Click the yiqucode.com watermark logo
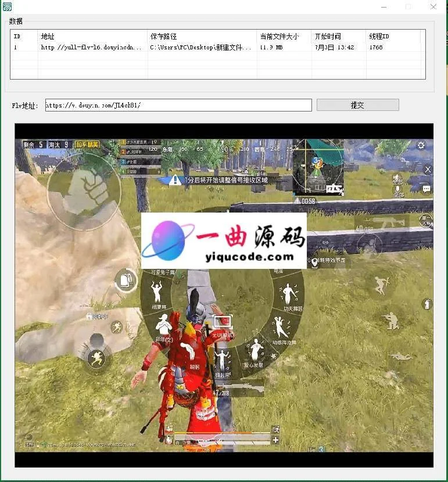 click(x=224, y=240)
